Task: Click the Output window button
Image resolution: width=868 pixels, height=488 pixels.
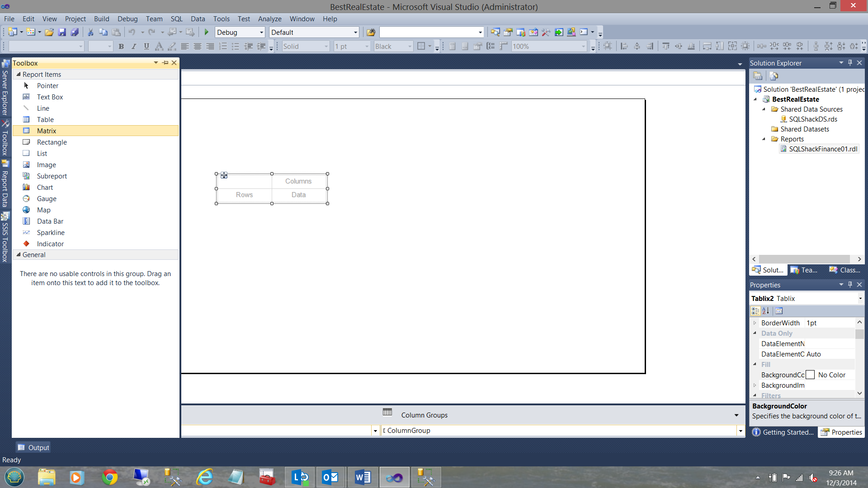Action: tap(33, 447)
